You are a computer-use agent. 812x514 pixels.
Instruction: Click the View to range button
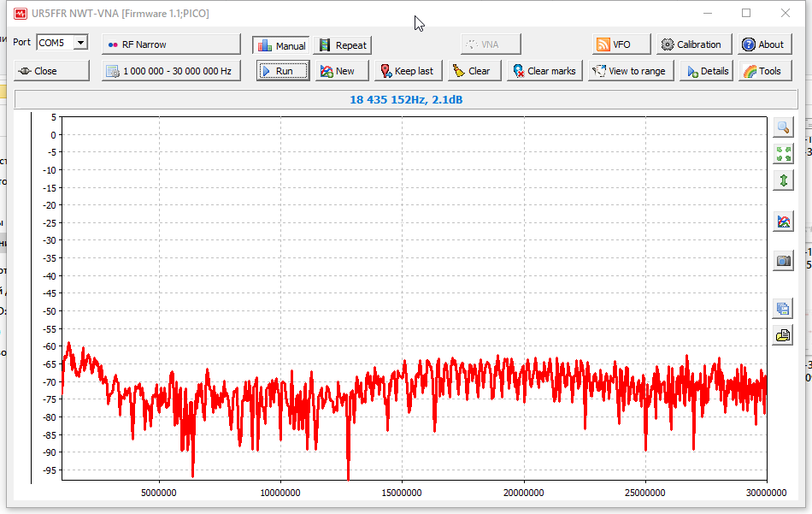click(628, 71)
